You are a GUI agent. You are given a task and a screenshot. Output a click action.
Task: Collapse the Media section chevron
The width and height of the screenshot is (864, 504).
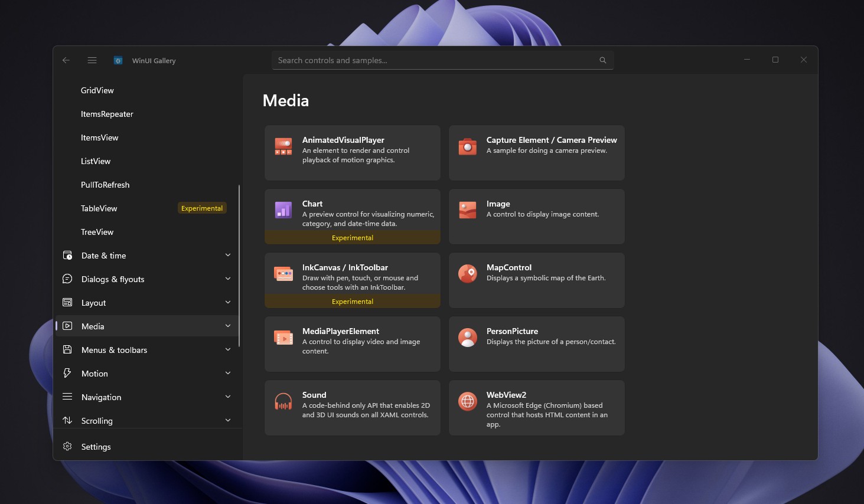click(x=228, y=326)
